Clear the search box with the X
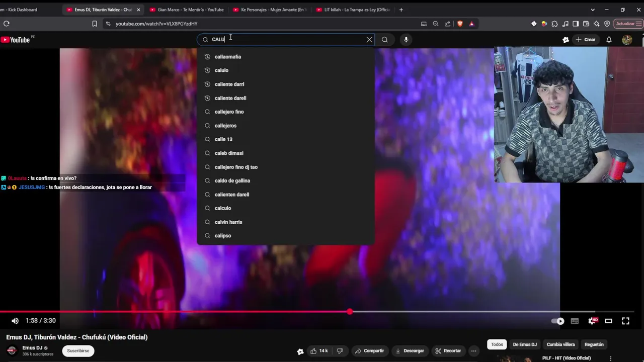Screen dimensions: 644x362 [x=369, y=39]
